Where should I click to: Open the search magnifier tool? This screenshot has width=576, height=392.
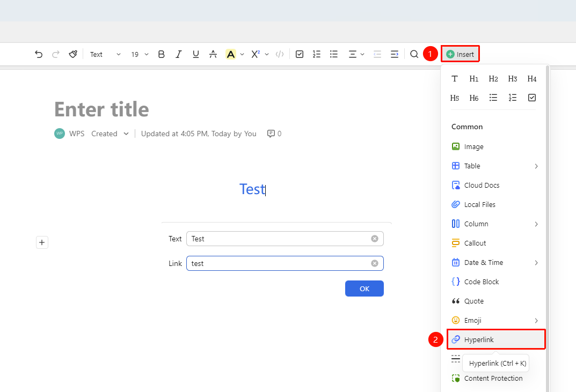click(x=414, y=54)
